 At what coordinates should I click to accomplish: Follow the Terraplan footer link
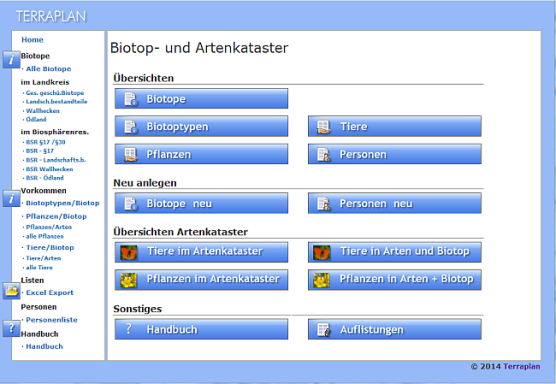tap(522, 366)
